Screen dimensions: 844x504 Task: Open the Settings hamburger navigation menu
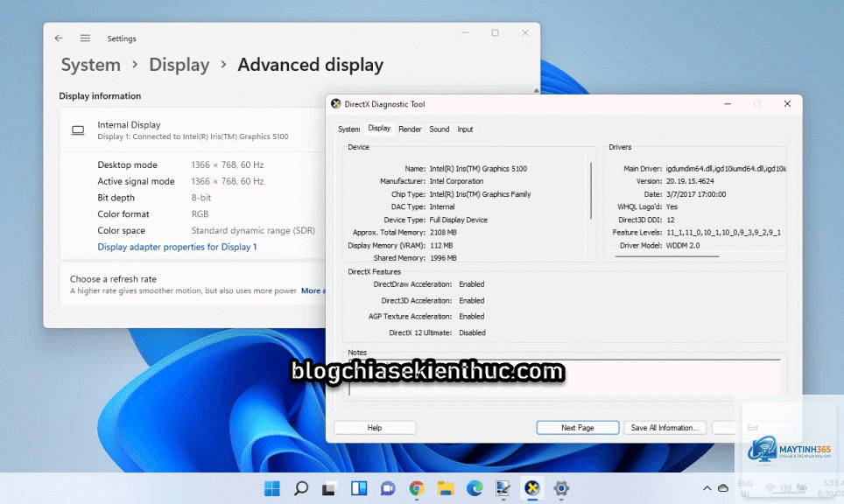pos(85,38)
